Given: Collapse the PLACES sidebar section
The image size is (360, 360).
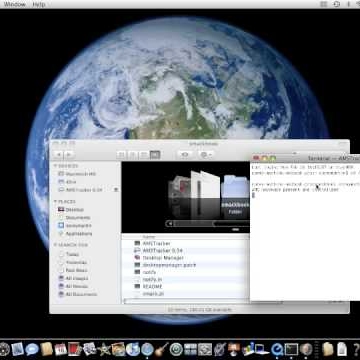Looking at the screenshot, I should point(55,202).
